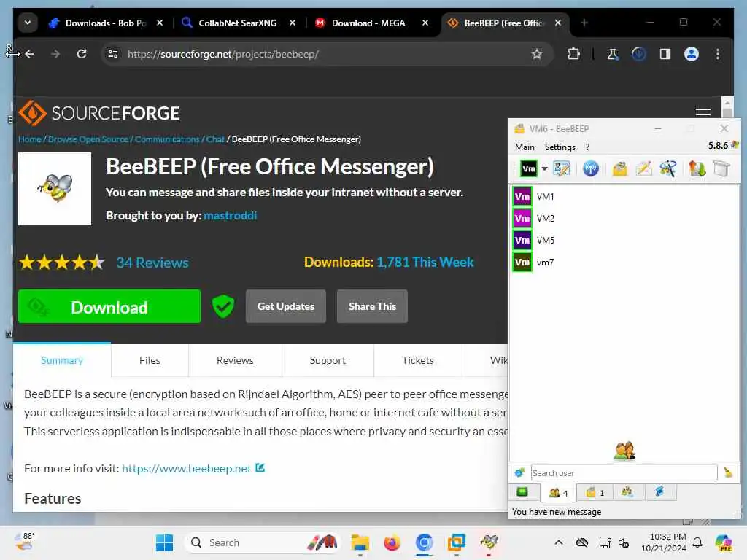Click the BeeBEEP bee project thumbnail

pos(55,189)
